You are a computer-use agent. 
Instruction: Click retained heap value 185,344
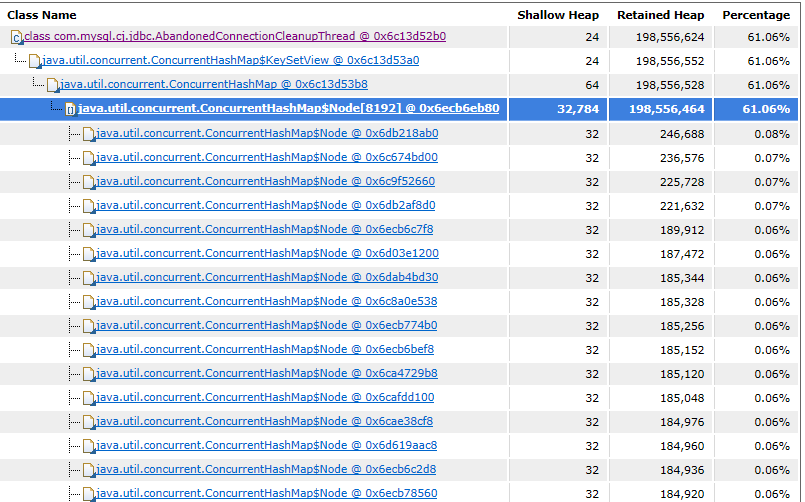coord(682,278)
